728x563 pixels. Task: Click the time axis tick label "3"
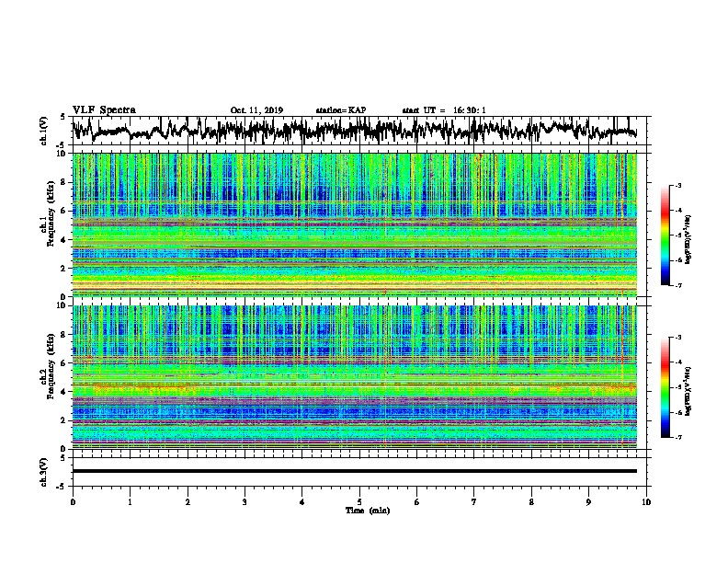pyautogui.click(x=245, y=502)
